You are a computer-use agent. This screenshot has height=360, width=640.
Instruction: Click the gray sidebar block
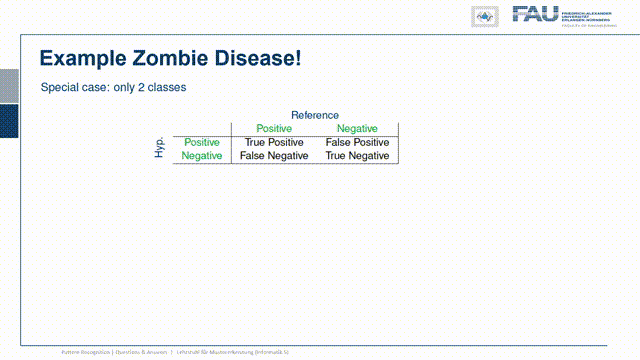(x=9, y=86)
